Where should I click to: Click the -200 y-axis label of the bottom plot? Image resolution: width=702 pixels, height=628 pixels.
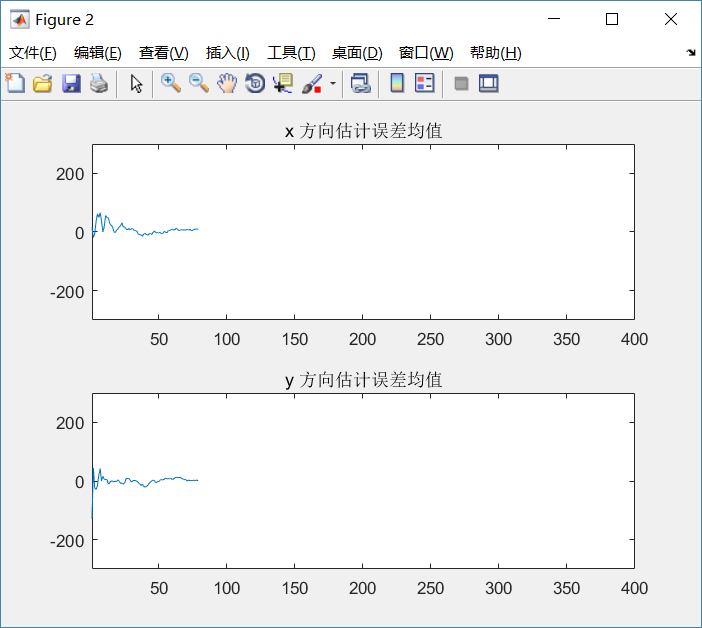(67, 541)
